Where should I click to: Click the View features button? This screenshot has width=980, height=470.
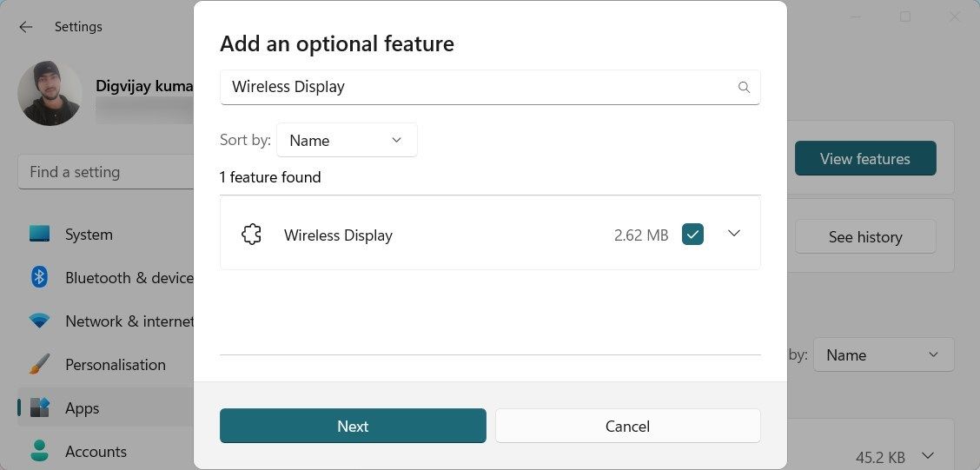click(864, 158)
